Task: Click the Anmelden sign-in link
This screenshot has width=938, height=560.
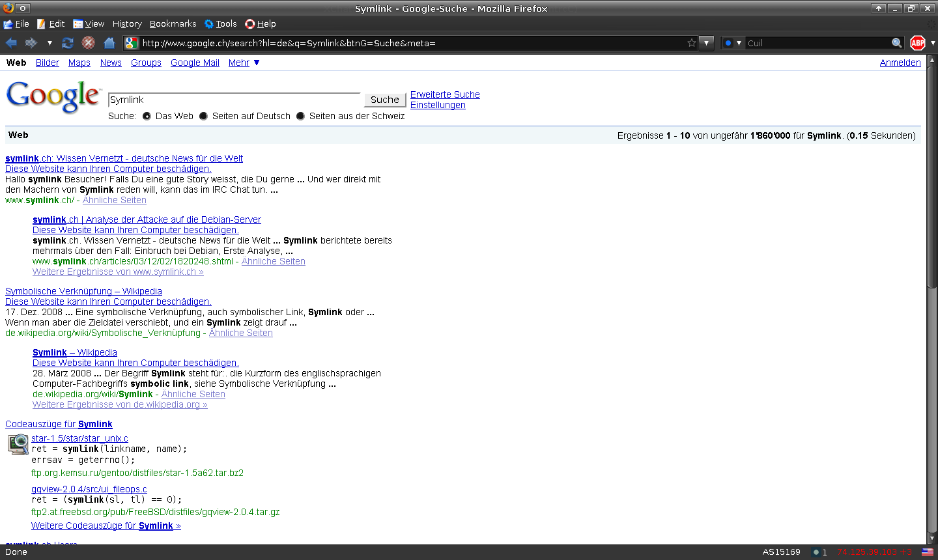Action: 900,63
